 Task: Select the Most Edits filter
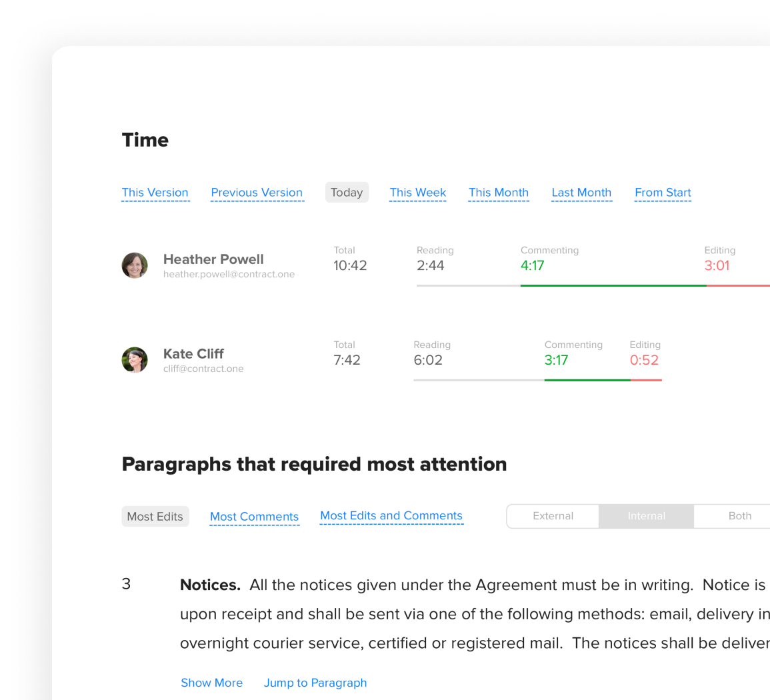click(x=155, y=517)
